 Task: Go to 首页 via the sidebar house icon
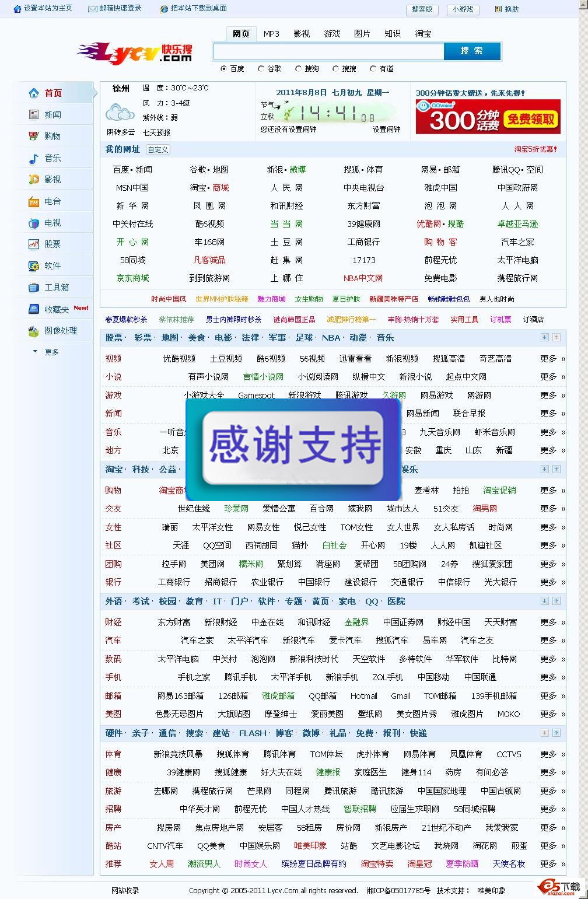click(x=34, y=93)
